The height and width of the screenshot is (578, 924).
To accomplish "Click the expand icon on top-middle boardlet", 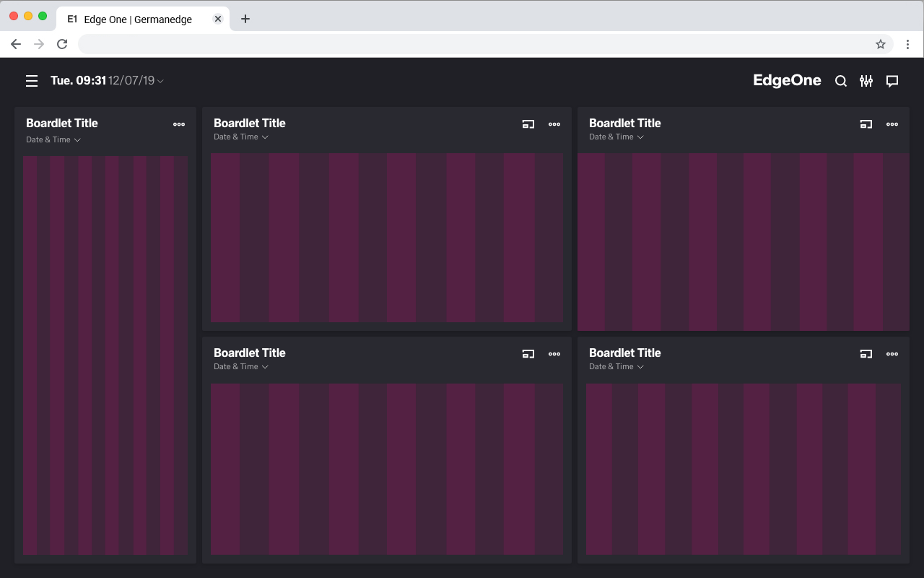I will click(x=528, y=124).
